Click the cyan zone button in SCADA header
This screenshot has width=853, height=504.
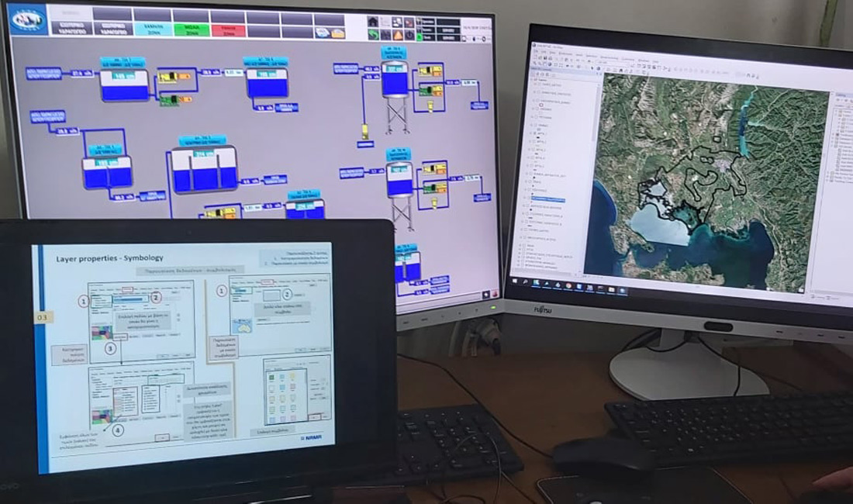click(x=152, y=29)
